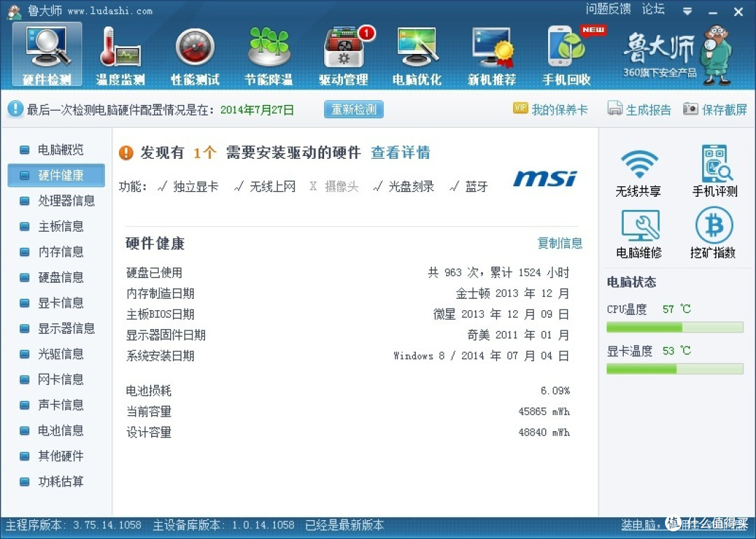The height and width of the screenshot is (539, 756).
Task: Click blue info icon beside 最后一次检测
Action: pos(15,109)
